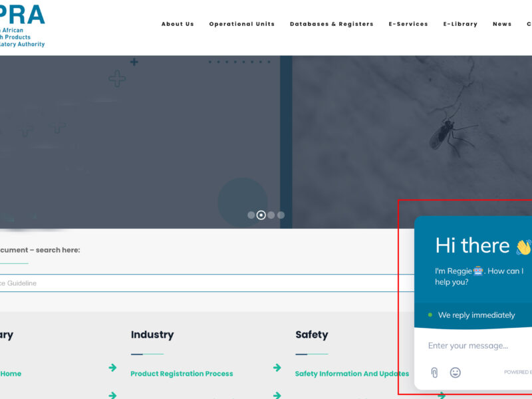Expand Databases & Registers menu
This screenshot has width=532, height=399.
(331, 24)
